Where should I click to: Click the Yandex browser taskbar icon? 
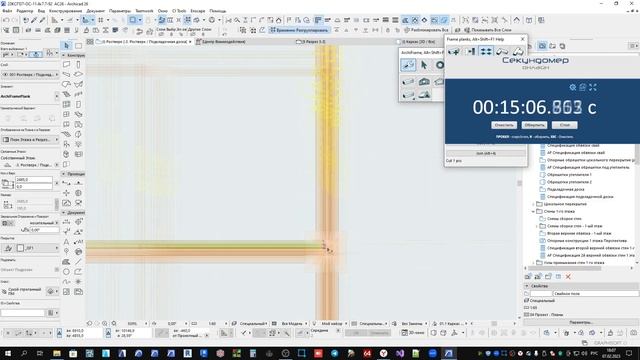[383, 353]
